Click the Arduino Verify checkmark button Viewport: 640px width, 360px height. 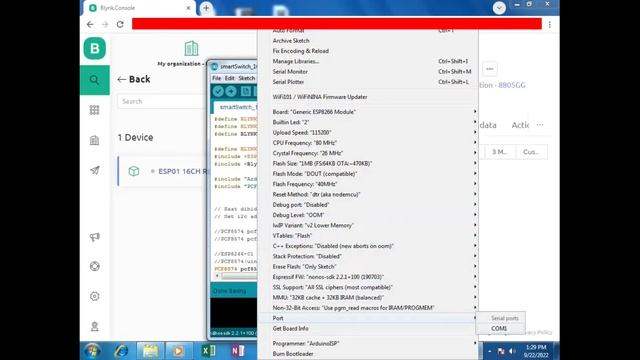pyautogui.click(x=218, y=91)
